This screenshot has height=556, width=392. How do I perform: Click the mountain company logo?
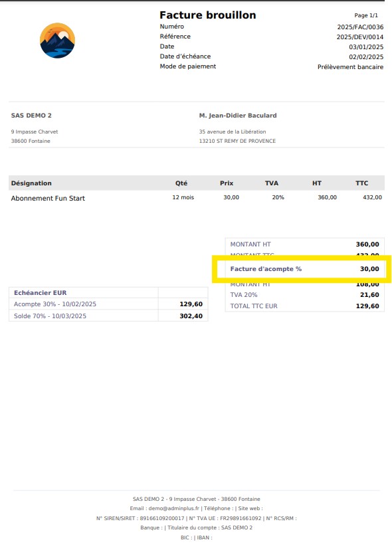point(57,41)
